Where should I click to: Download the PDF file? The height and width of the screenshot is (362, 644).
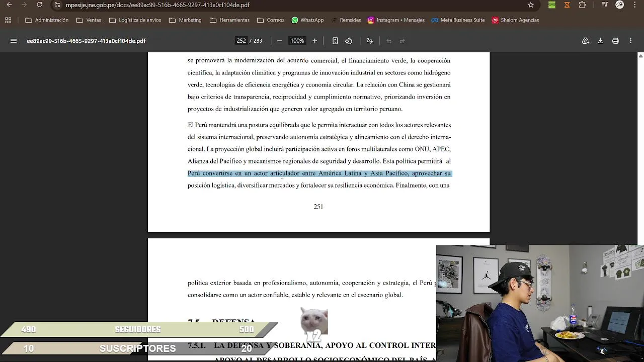coord(601,41)
